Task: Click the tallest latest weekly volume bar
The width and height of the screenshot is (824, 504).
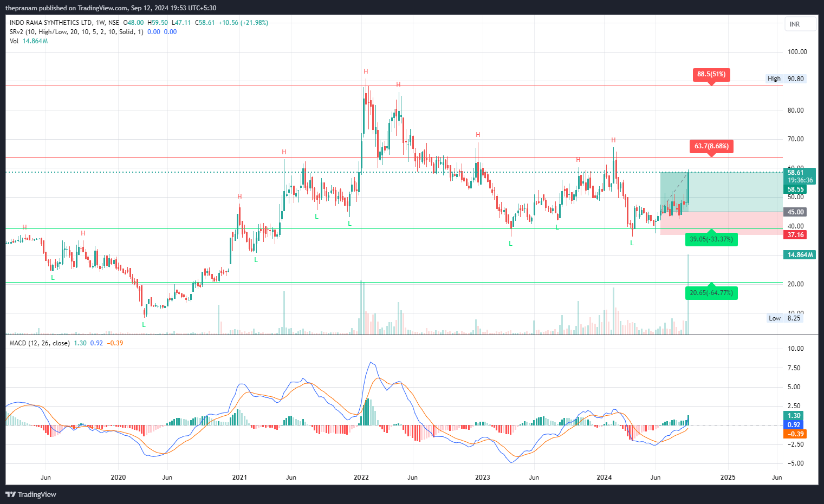Action: [688, 294]
